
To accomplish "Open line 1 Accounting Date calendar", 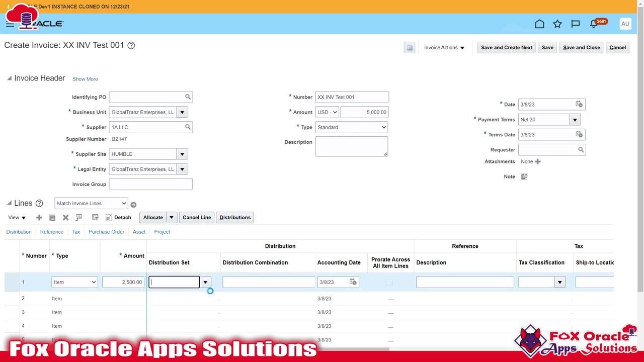I will [x=353, y=282].
